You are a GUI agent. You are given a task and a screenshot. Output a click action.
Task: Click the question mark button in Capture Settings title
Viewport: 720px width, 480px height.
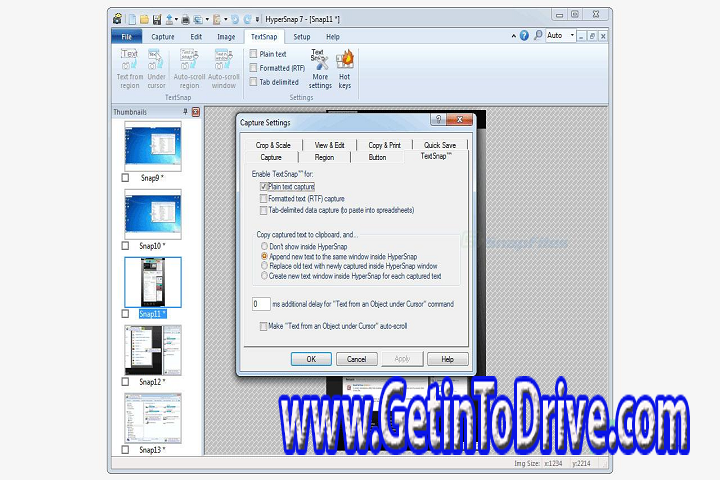438,119
